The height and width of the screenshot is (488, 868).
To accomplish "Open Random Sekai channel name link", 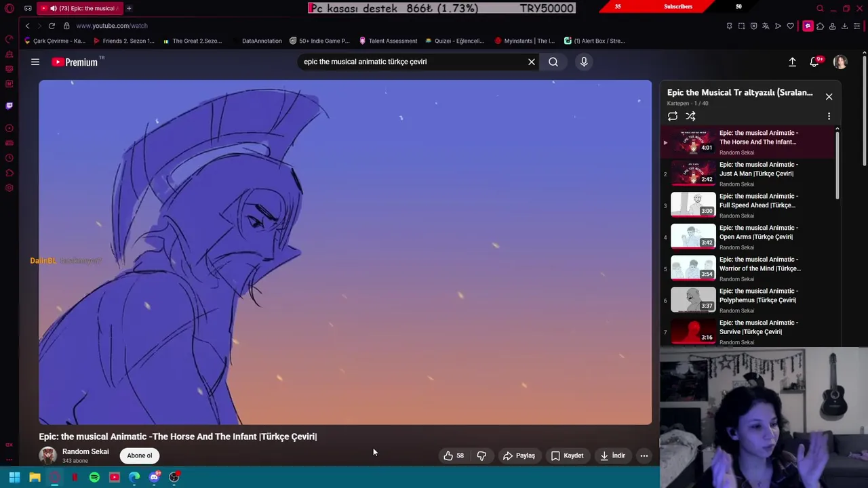I will pyautogui.click(x=85, y=451).
